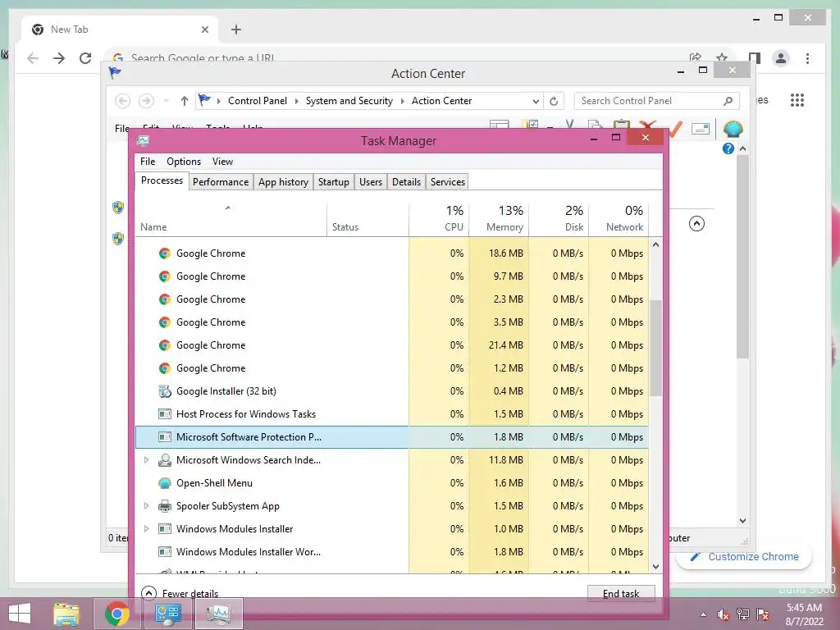Open Chrome's three-dot menu
840x630 pixels.
click(807, 58)
